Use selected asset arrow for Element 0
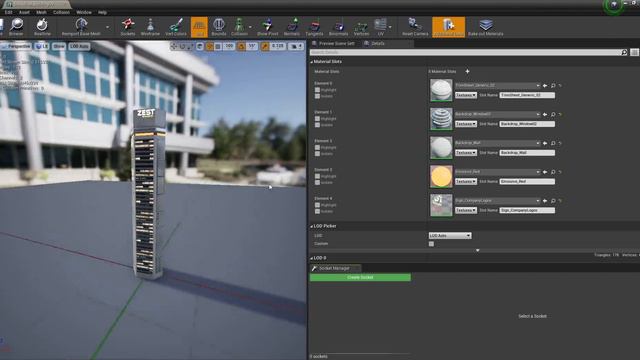 (x=545, y=86)
